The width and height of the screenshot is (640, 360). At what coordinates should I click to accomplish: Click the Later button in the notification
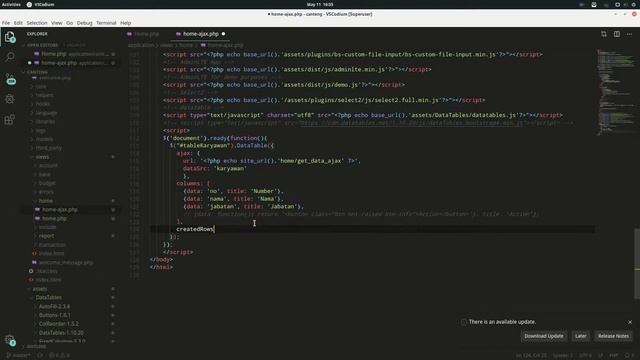point(580,336)
